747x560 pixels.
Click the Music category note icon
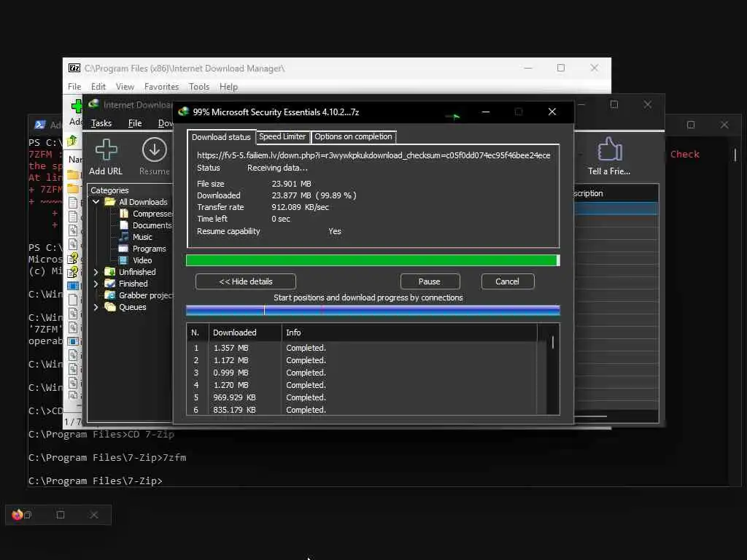(124, 237)
